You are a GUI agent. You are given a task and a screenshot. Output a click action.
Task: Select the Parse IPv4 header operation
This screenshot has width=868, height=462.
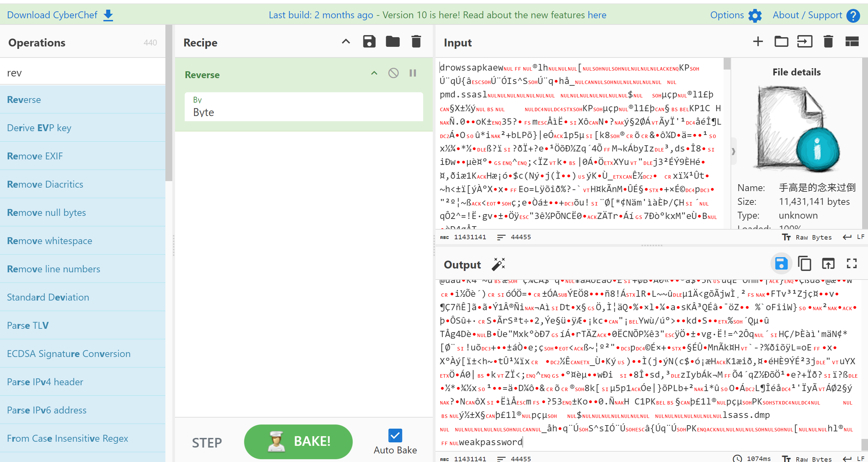[83, 382]
